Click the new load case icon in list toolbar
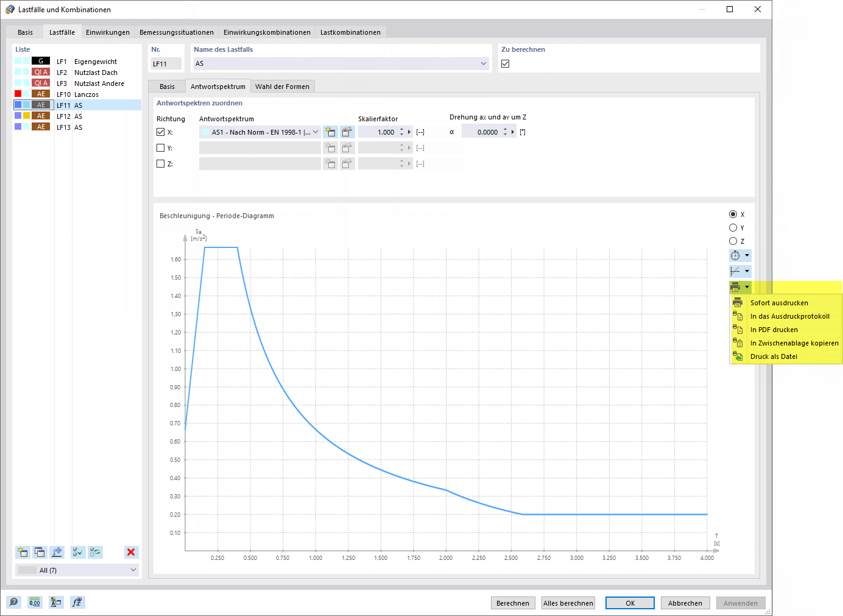 [x=23, y=552]
